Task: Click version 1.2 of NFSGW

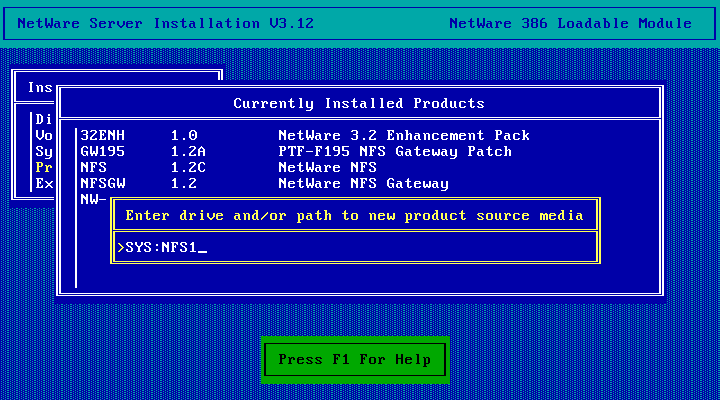Action: pos(184,184)
